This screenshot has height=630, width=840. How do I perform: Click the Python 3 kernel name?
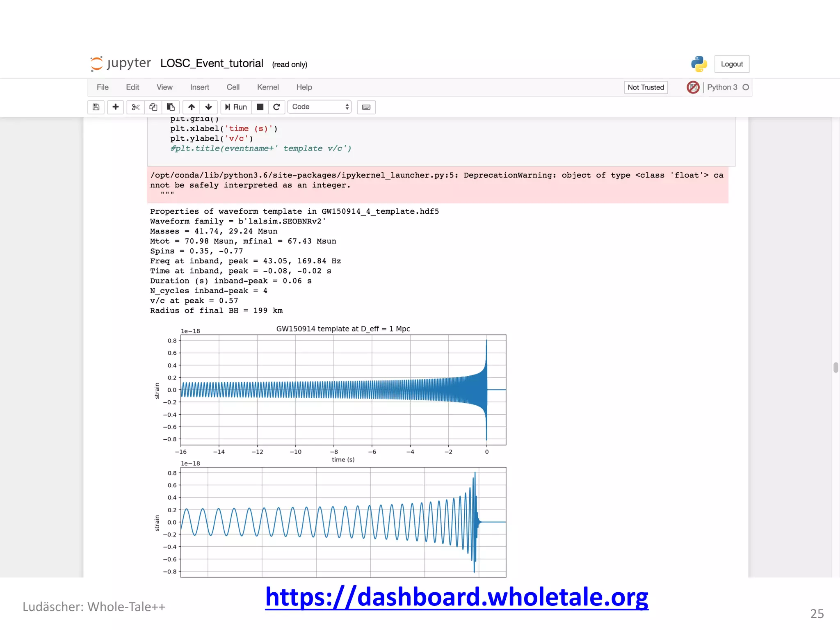tap(722, 87)
